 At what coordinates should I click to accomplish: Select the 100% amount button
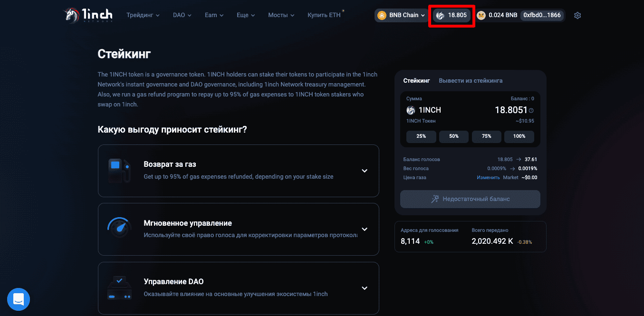[519, 136]
